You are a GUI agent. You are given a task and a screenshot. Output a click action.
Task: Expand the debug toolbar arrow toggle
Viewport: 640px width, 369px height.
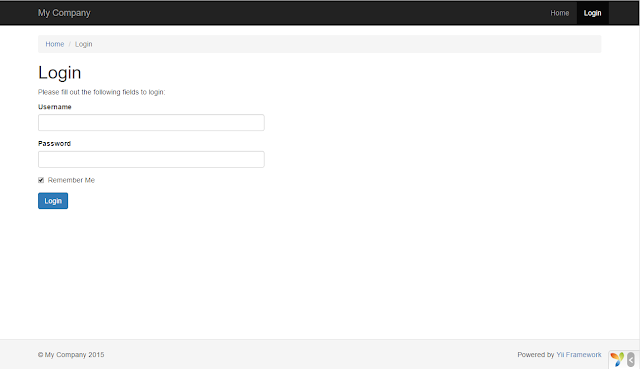[631, 360]
